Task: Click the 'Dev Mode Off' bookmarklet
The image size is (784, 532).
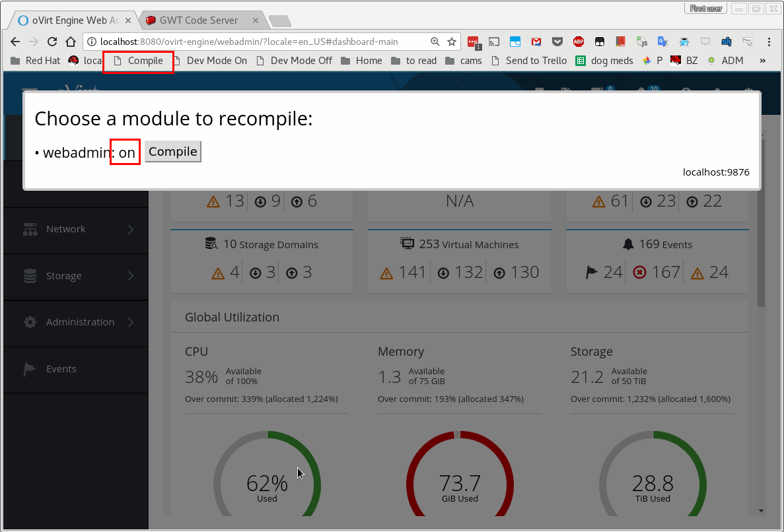Action: [295, 61]
